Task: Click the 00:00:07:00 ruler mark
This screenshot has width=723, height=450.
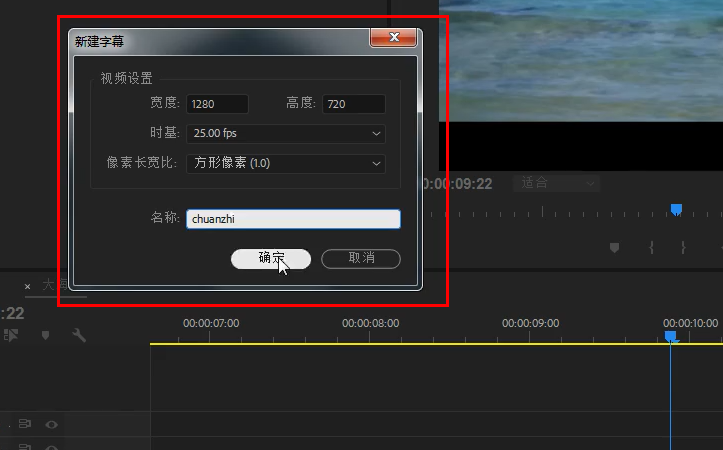Action: [x=211, y=324]
